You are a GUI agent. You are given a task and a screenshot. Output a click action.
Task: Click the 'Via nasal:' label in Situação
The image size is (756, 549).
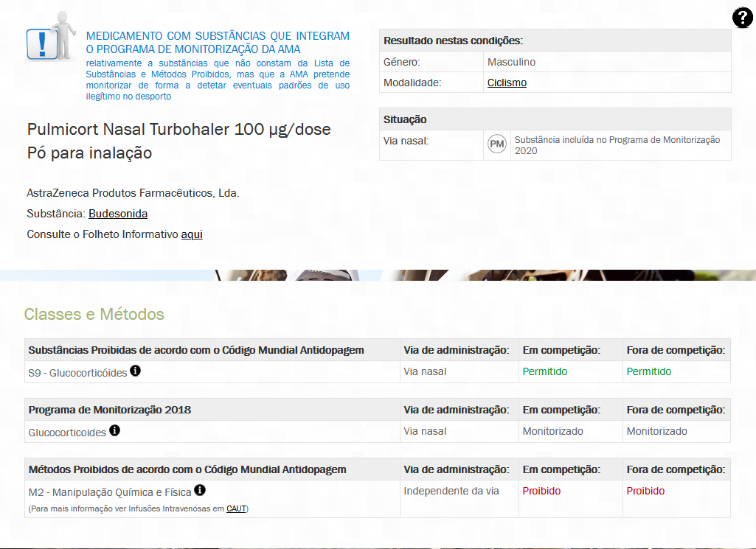(x=406, y=141)
